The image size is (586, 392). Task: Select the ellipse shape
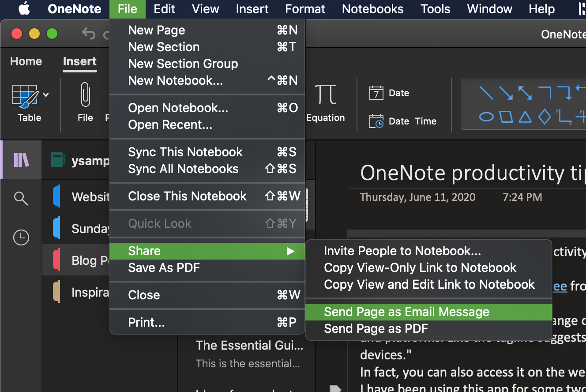click(x=486, y=117)
